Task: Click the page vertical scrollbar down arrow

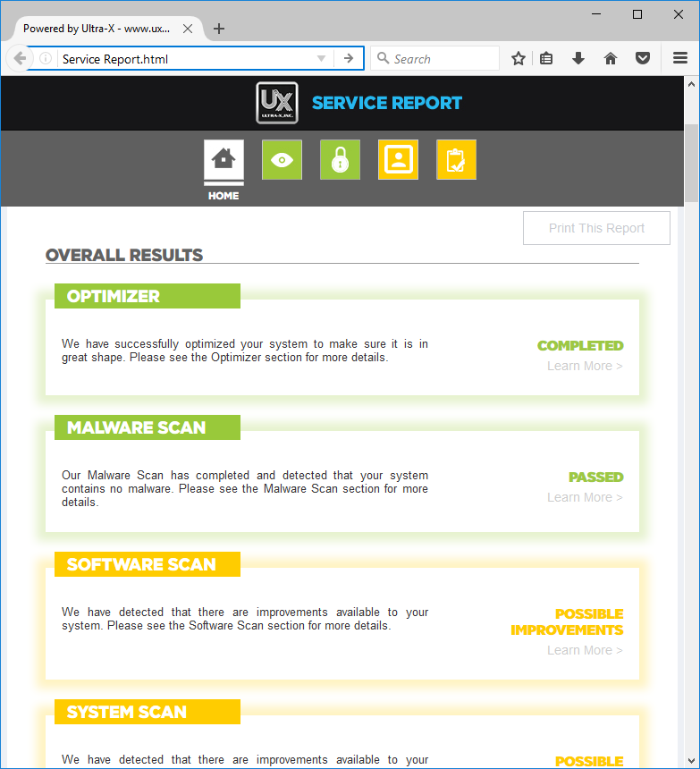Action: click(x=692, y=761)
